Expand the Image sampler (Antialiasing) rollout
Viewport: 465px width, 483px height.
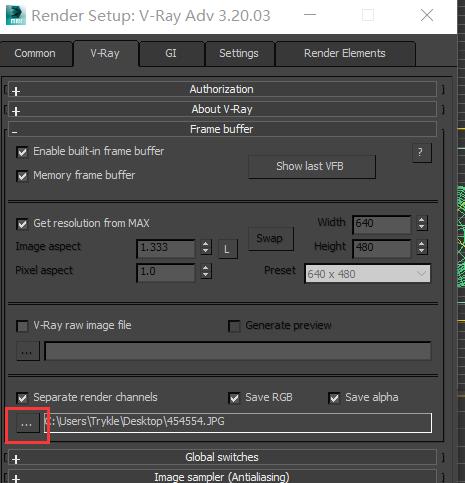pos(222,477)
